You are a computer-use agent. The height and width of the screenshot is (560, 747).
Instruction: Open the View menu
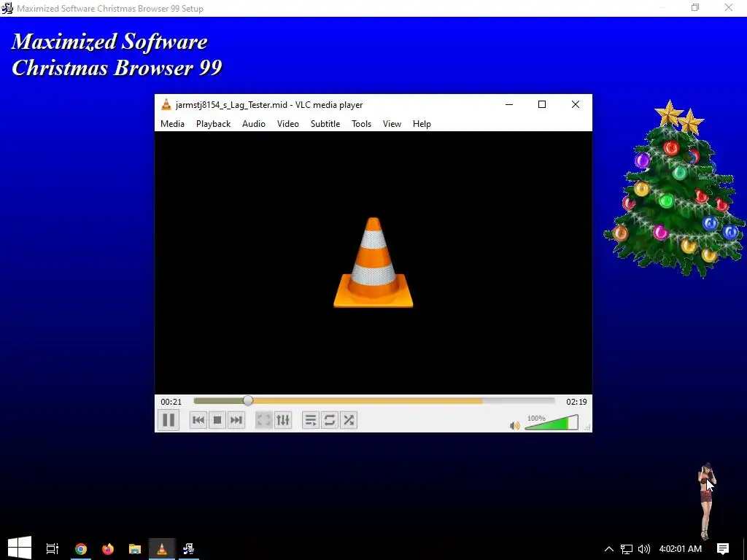pyautogui.click(x=392, y=124)
